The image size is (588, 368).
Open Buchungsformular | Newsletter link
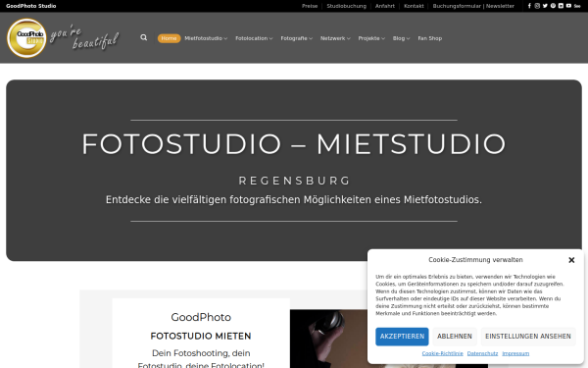tap(473, 6)
